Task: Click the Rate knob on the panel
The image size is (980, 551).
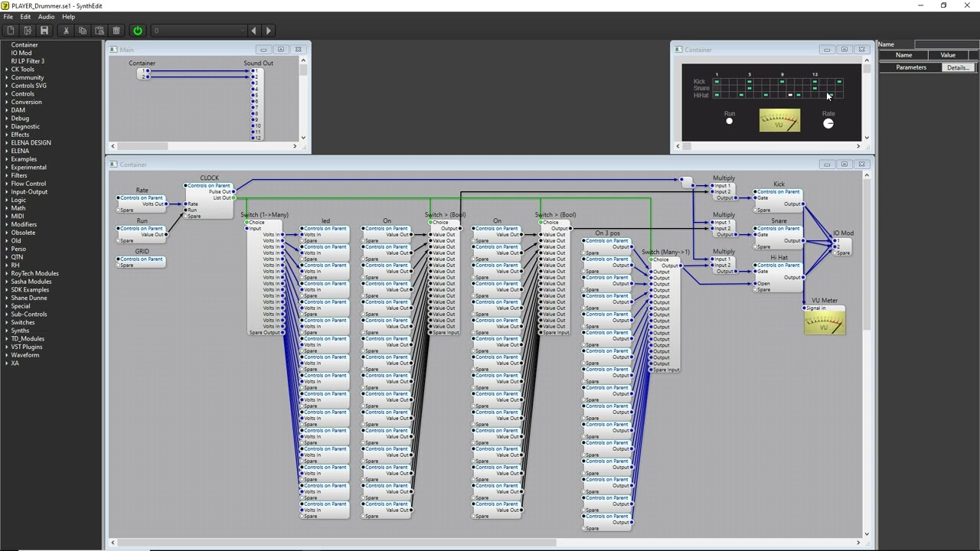Action: pos(828,123)
